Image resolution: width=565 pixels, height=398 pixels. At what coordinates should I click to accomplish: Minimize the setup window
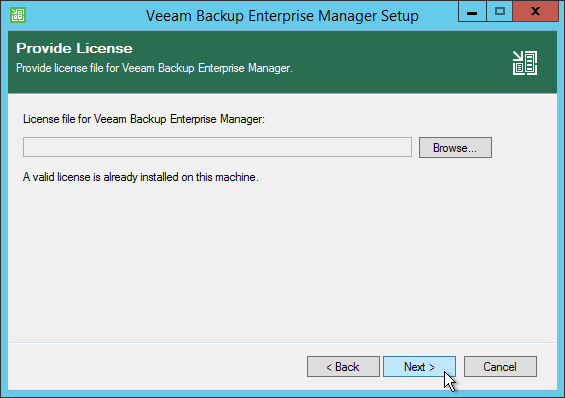(472, 12)
